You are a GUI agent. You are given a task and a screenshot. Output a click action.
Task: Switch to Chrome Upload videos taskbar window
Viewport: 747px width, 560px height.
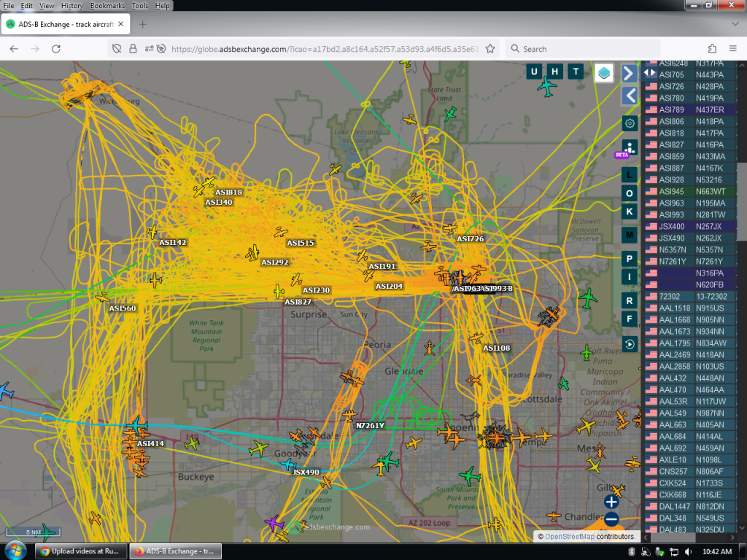(x=81, y=551)
